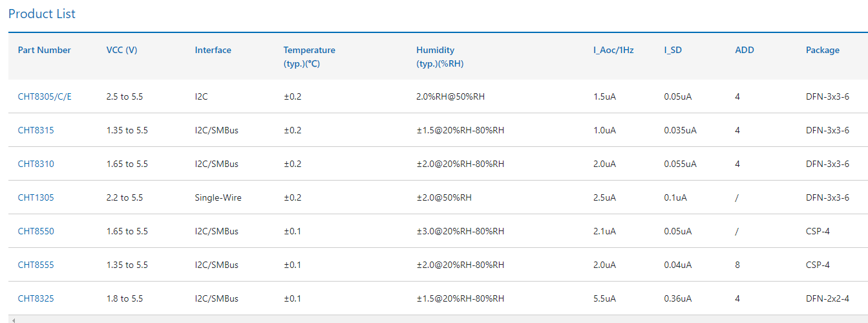Click the Package column header
This screenshot has width=868, height=323.
pos(823,50)
